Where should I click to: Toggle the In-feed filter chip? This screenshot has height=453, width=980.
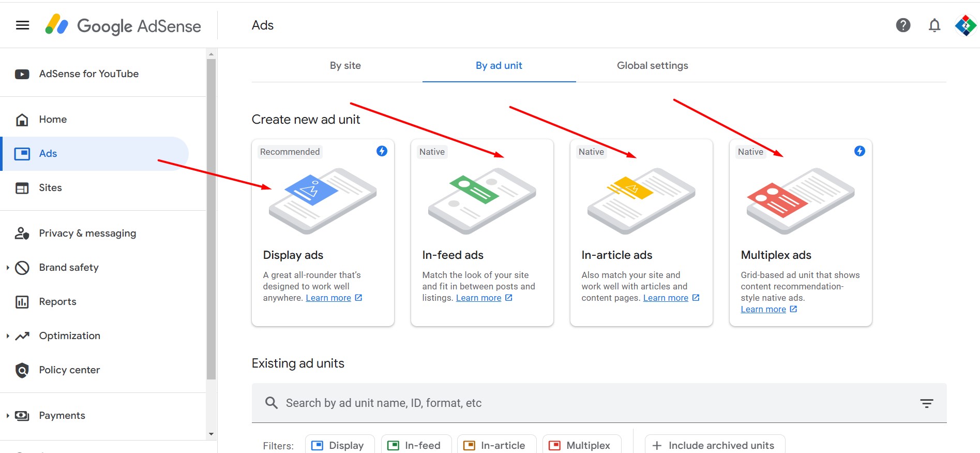pyautogui.click(x=416, y=445)
